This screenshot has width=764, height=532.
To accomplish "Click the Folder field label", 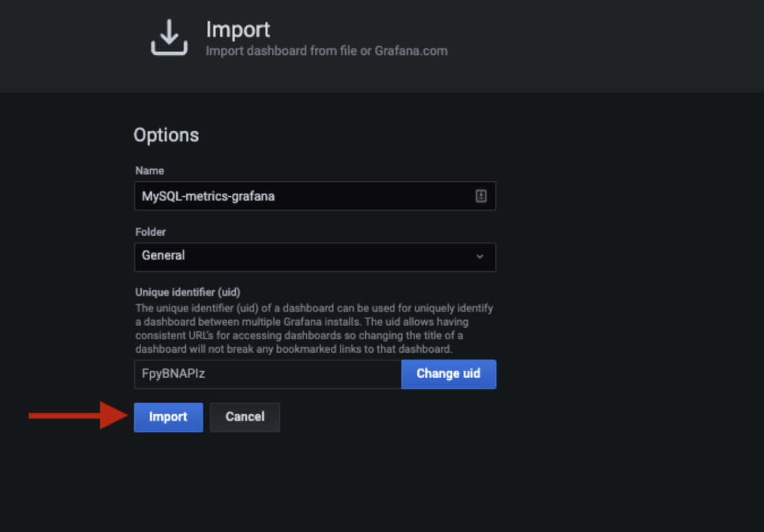I will pos(151,232).
